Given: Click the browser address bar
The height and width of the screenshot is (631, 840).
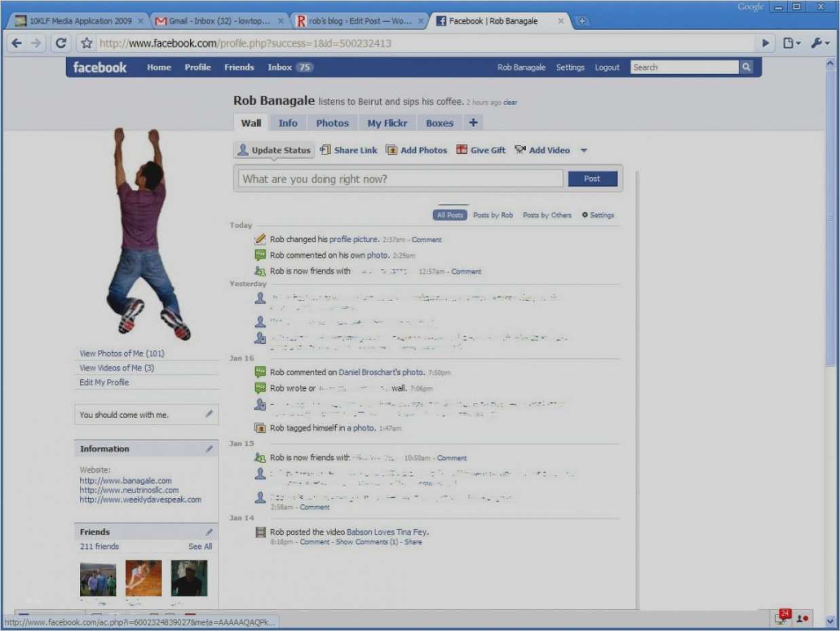Looking at the screenshot, I should (424, 43).
